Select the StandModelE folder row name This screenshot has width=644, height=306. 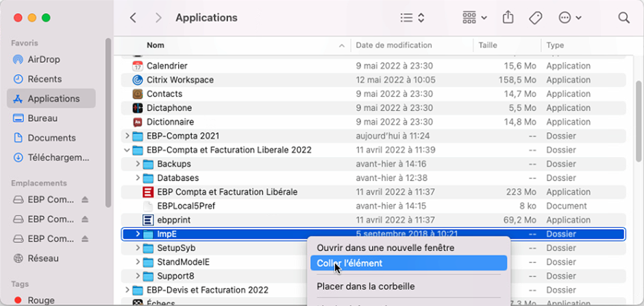tap(184, 262)
